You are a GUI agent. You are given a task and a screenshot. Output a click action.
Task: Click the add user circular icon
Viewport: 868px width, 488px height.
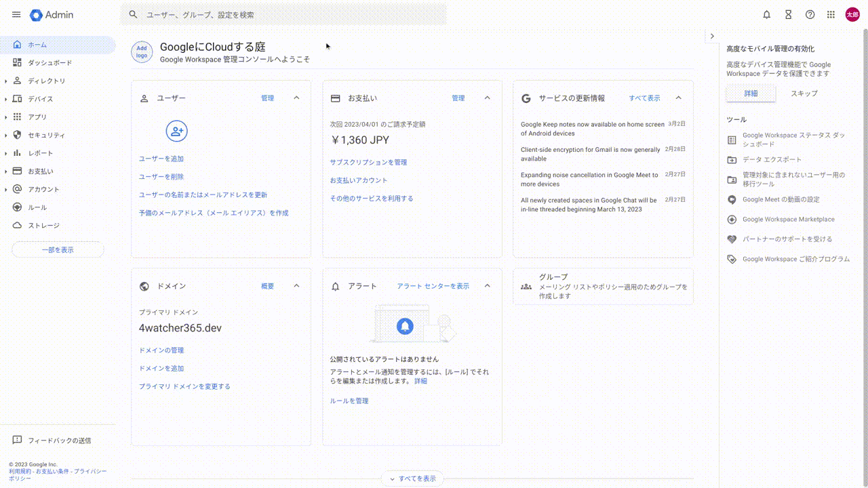[176, 131]
